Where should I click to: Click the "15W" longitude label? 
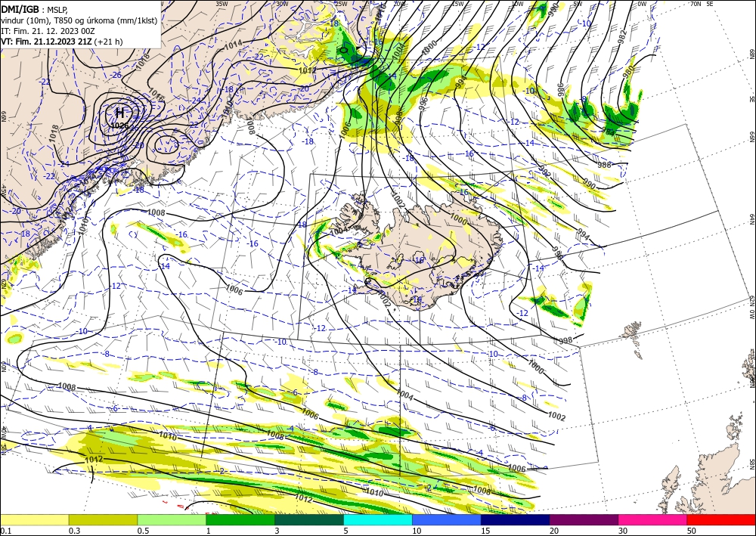[x=457, y=4]
